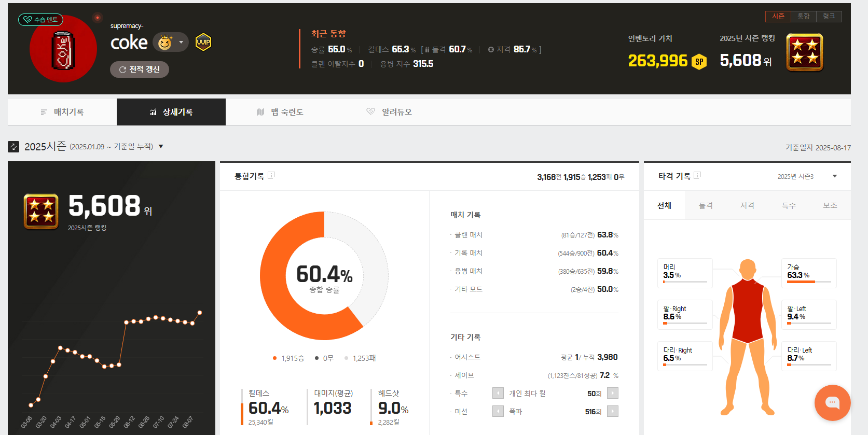Switch ranking toggle to 랭크
The width and height of the screenshot is (868, 435).
pos(829,17)
